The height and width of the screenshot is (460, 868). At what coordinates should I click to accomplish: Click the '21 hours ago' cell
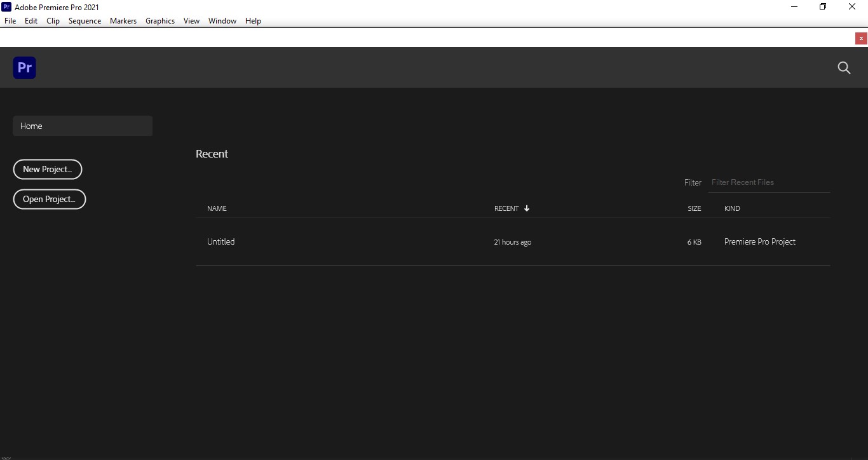tap(513, 242)
